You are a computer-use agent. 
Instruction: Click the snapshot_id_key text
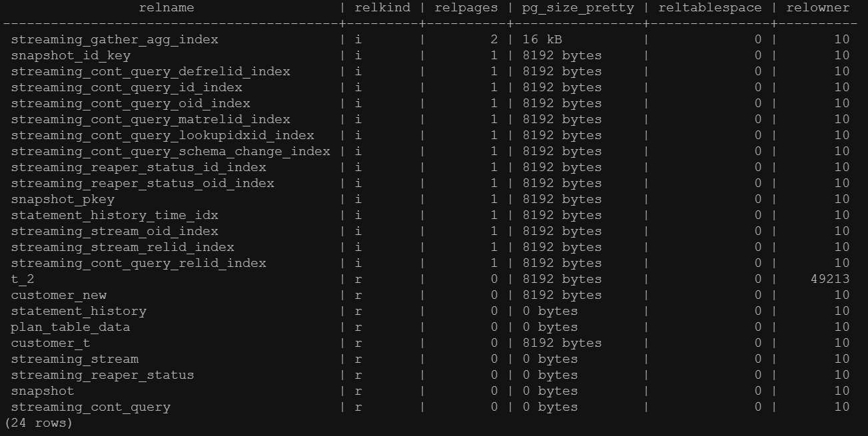tap(71, 55)
